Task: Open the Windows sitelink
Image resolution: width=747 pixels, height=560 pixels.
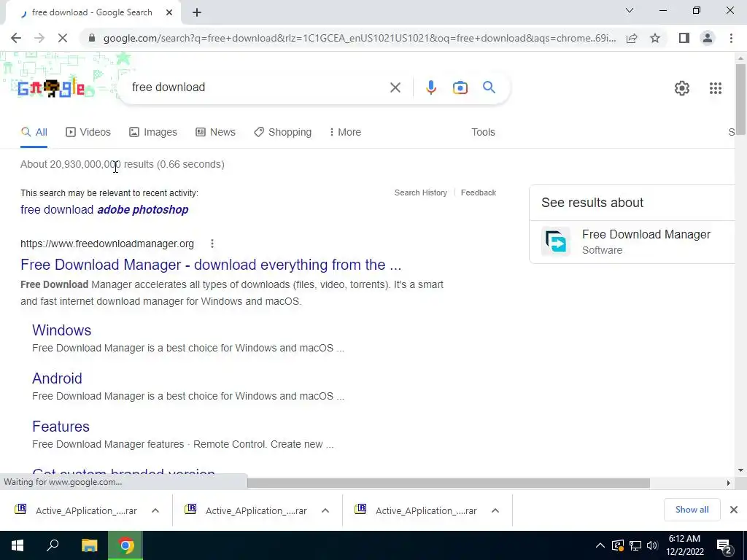Action: (x=61, y=330)
